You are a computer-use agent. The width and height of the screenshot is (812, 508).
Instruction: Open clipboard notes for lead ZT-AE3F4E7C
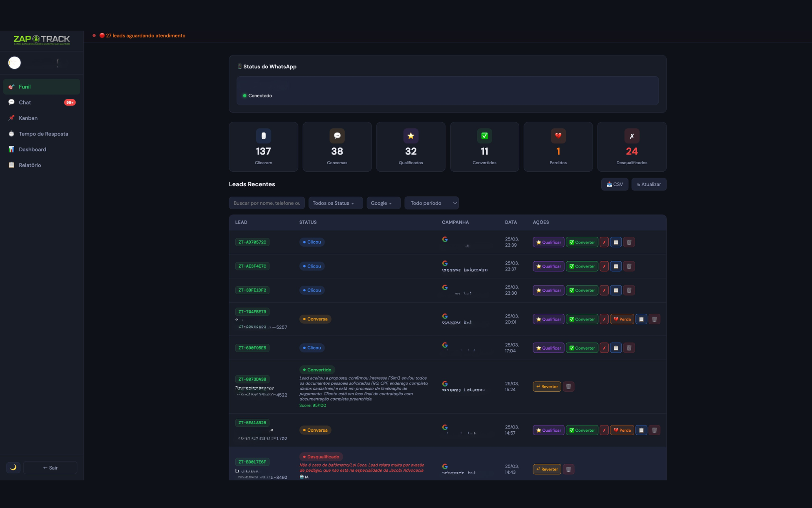pyautogui.click(x=615, y=266)
